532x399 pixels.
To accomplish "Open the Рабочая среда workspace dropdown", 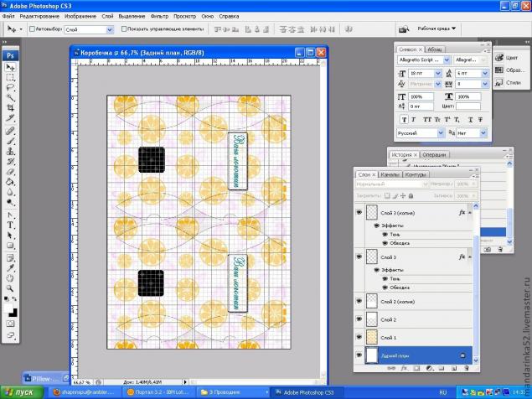I will point(436,28).
